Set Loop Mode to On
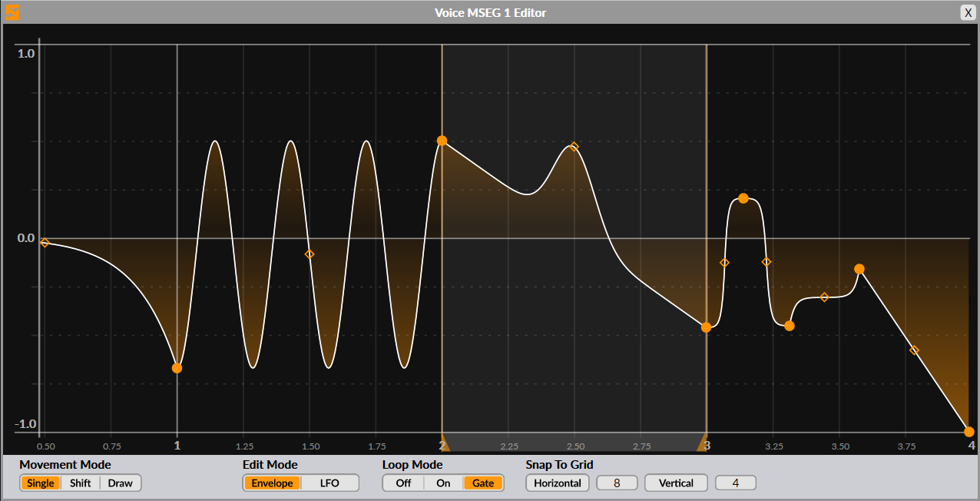The width and height of the screenshot is (980, 501). [443, 483]
